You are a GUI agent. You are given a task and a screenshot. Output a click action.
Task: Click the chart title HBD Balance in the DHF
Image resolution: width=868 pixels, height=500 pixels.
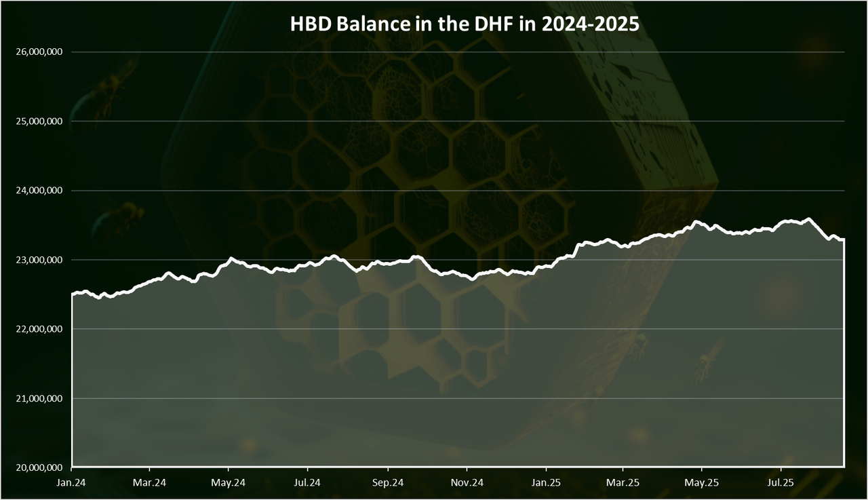[x=465, y=23]
